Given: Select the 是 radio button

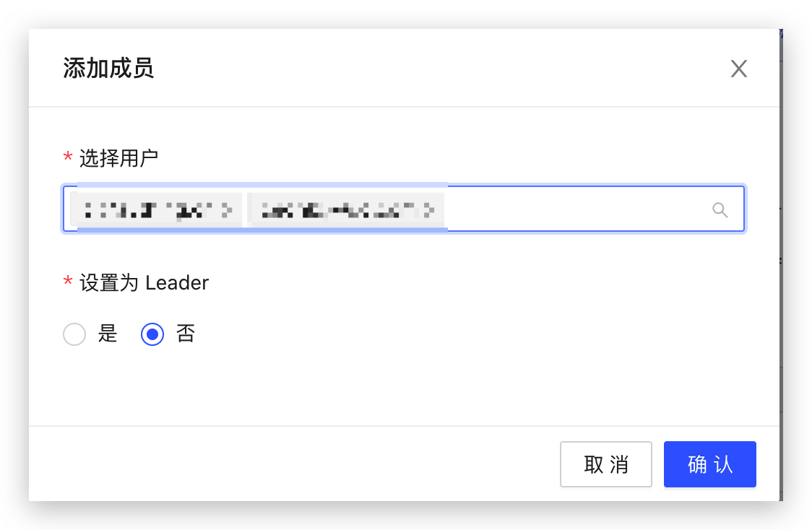Looking at the screenshot, I should tap(74, 334).
